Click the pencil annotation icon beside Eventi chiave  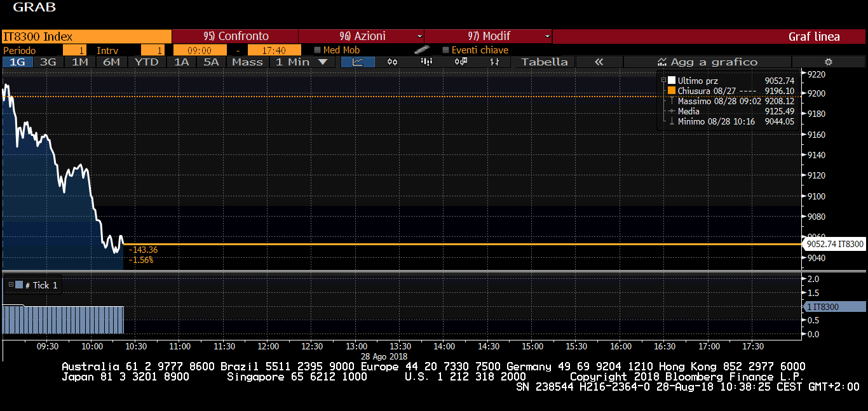click(x=421, y=50)
